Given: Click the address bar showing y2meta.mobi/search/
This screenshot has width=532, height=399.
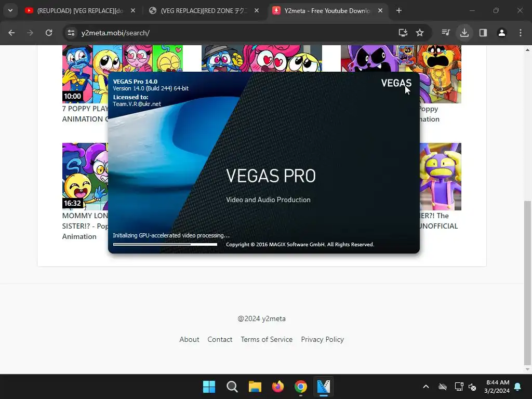Looking at the screenshot, I should click(x=231, y=33).
